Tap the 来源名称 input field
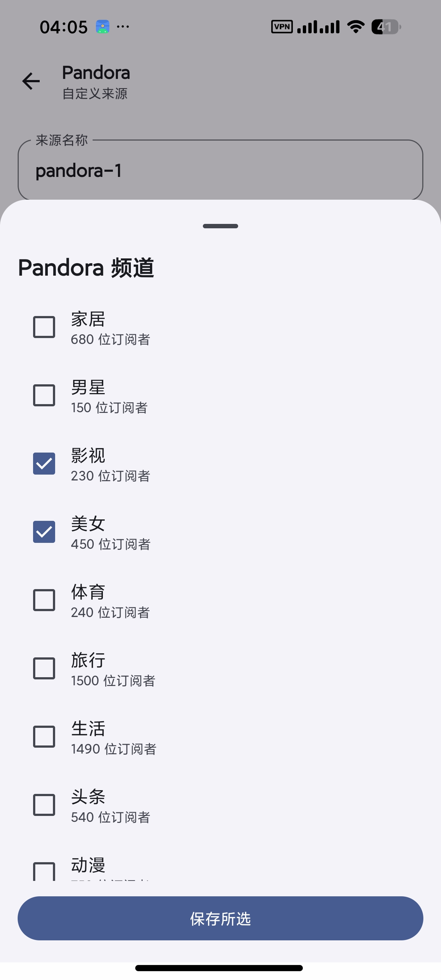This screenshot has height=980, width=441. [220, 170]
